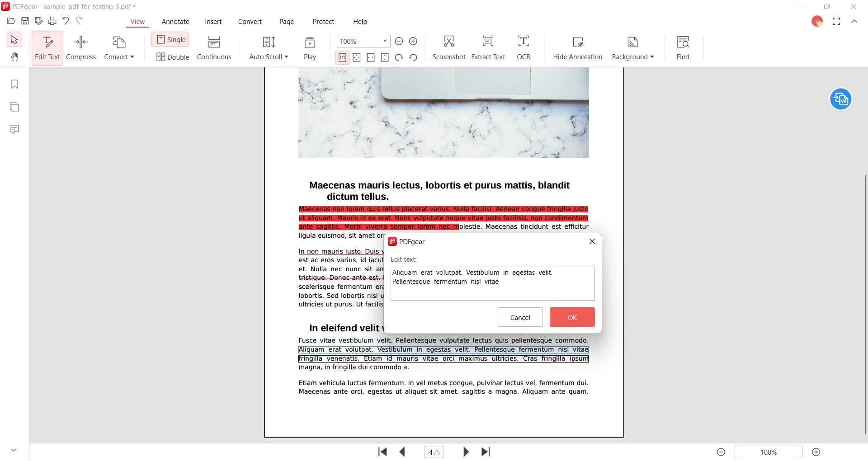Viewport: 868px width, 461px height.
Task: Activate the Edit Text tool
Action: click(x=47, y=47)
